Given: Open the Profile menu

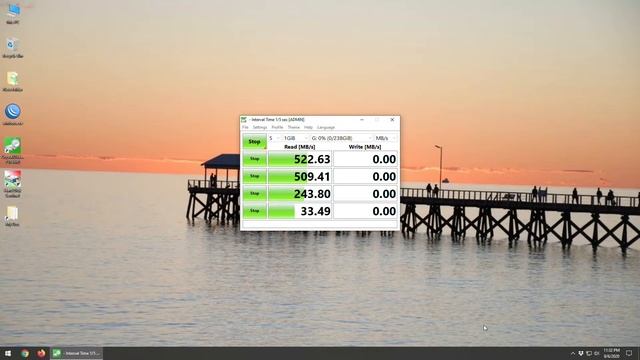Looking at the screenshot, I should point(277,127).
